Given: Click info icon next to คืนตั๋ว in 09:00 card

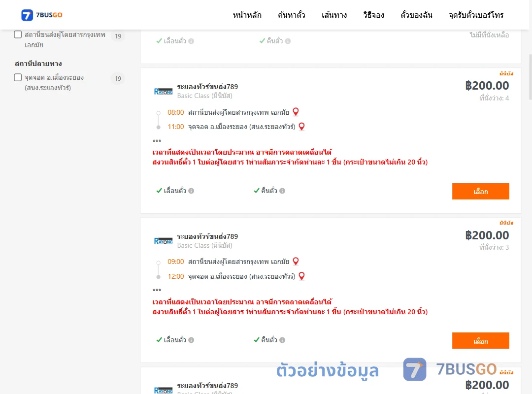Looking at the screenshot, I should tap(282, 340).
